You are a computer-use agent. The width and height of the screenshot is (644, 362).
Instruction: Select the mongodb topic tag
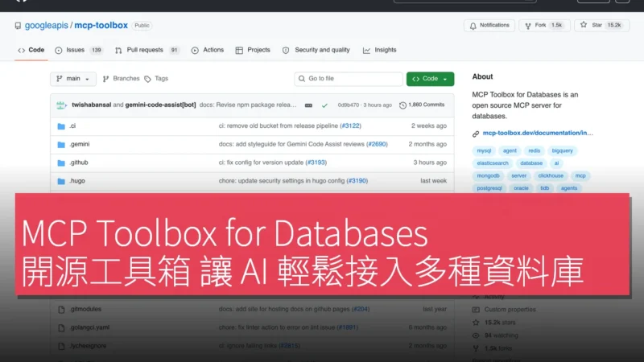488,175
